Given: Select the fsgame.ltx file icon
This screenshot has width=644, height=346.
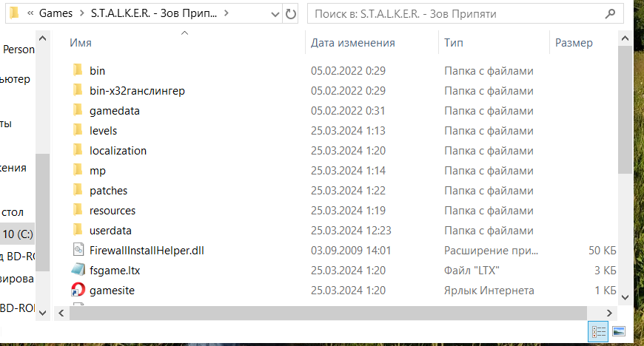Looking at the screenshot, I should [x=78, y=271].
